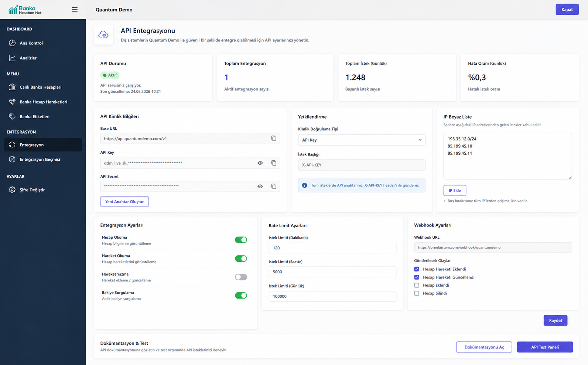
Task: Select the Entegrasyon menu item
Action: [43, 144]
